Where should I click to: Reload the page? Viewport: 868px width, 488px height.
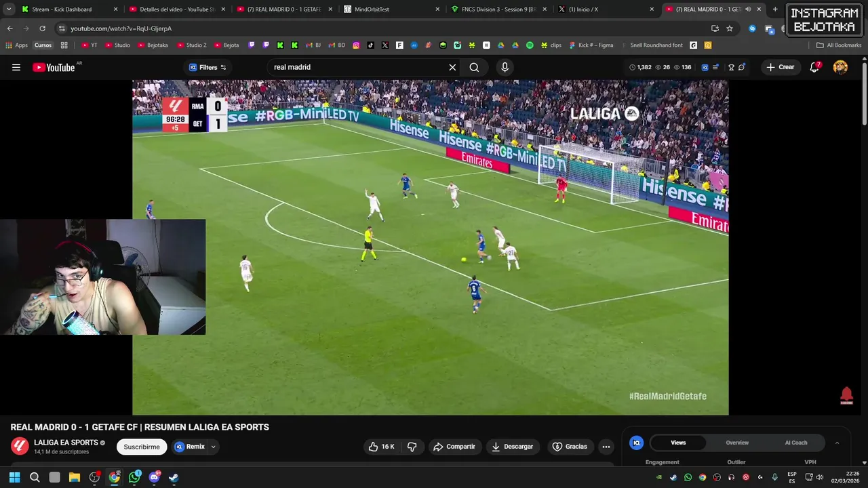click(x=42, y=28)
